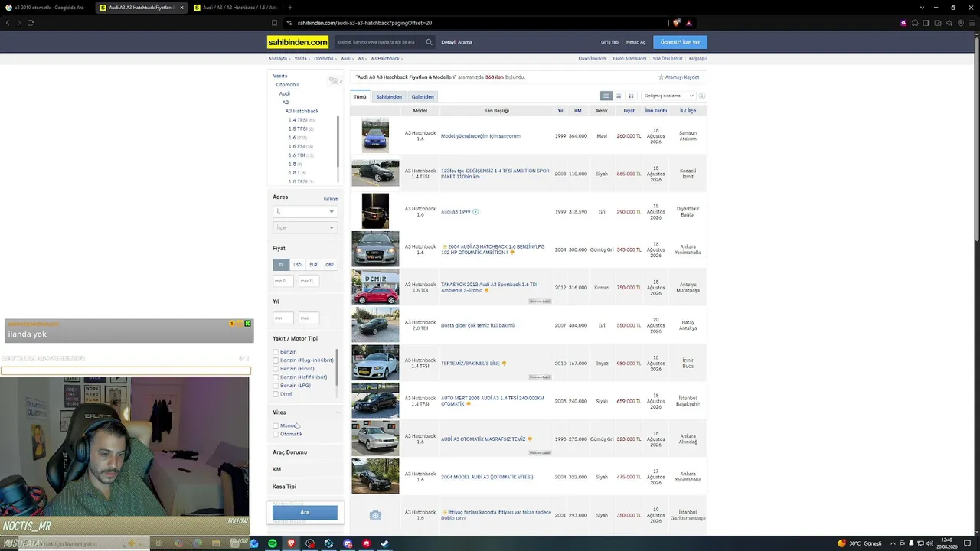
Task: Check the Benzin (Hibrit) checkbox
Action: (x=276, y=369)
